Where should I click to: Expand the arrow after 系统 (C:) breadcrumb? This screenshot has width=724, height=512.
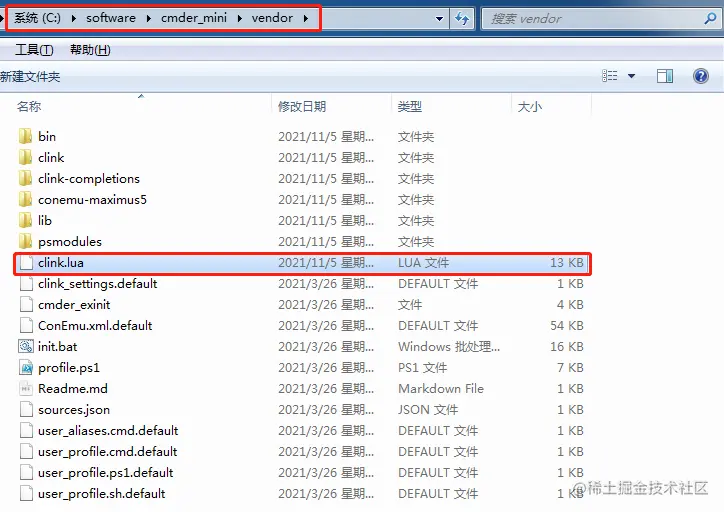(73, 18)
